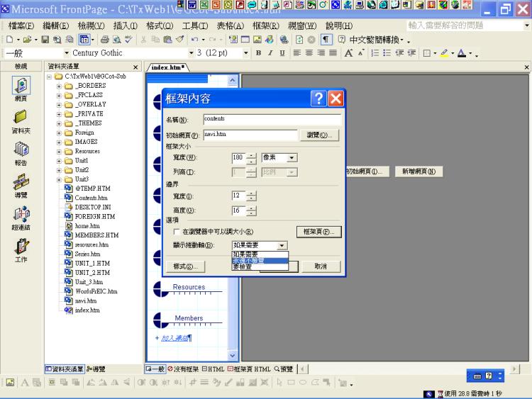Click the 名稱 name input field

pyautogui.click(x=272, y=120)
